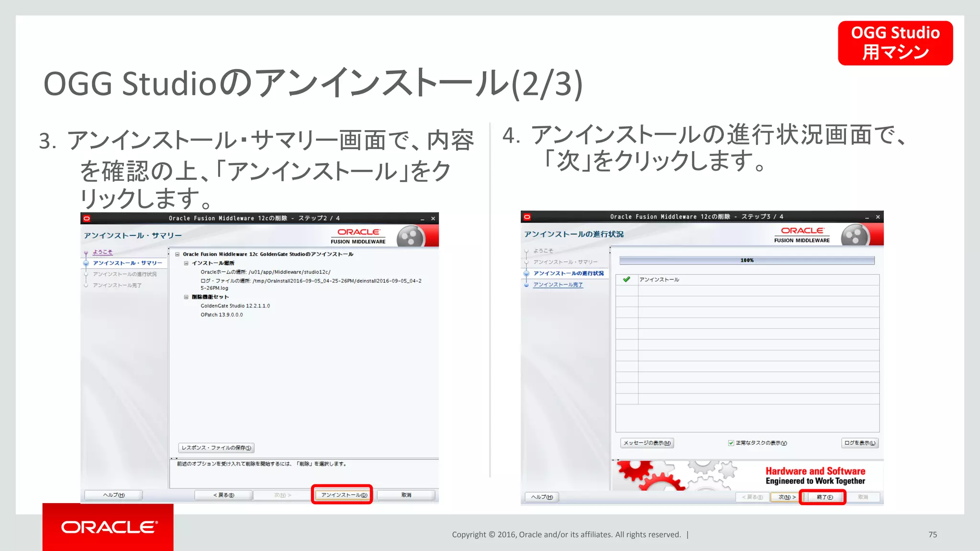This screenshot has width=980, height=551.
Task: Select アンインストール完了 in Step 2/4 sidebar
Action: coord(117,285)
